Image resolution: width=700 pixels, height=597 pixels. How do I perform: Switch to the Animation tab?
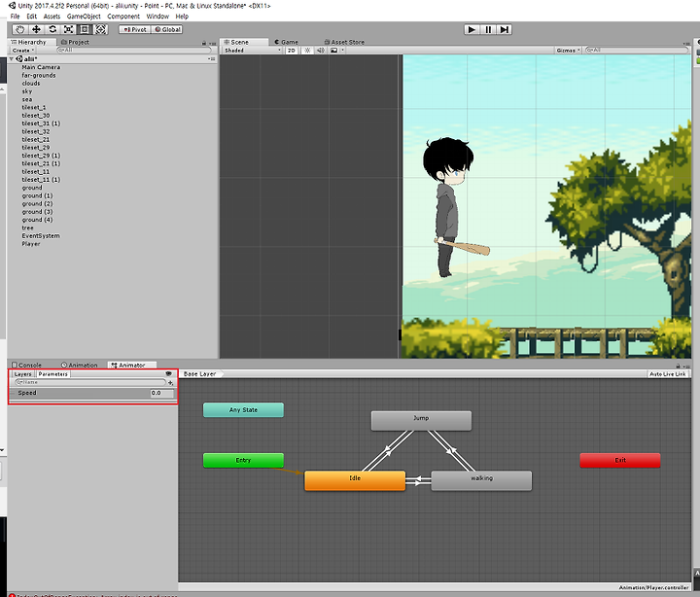tap(79, 365)
